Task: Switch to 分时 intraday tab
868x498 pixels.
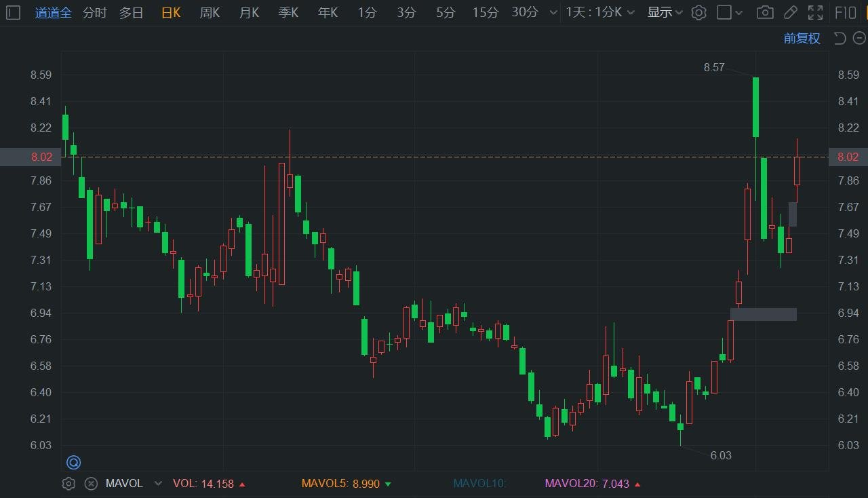Action: [x=95, y=12]
